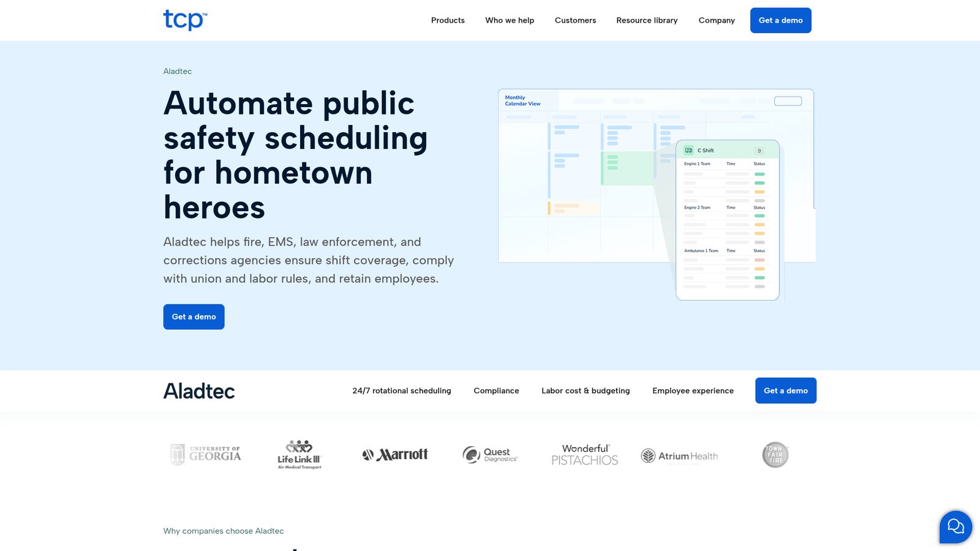Click the main headline about public safety scheduling
Screen dimensions: 980x551
[x=295, y=155]
